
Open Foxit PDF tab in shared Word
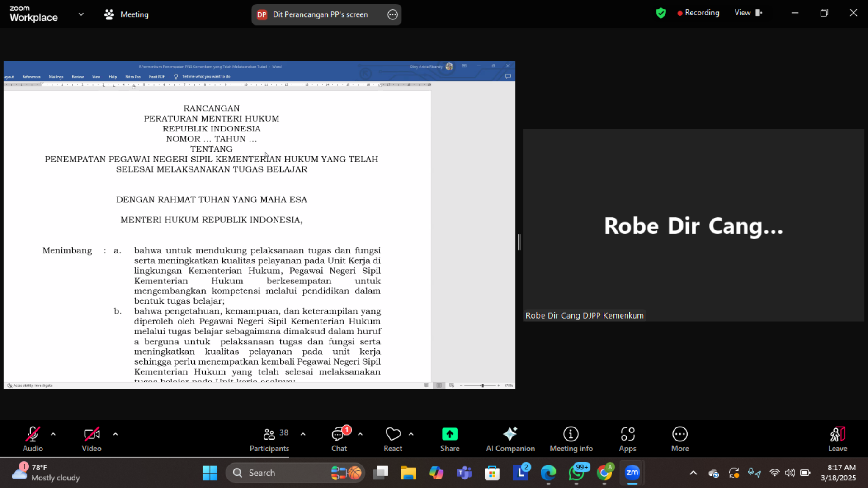click(x=157, y=77)
